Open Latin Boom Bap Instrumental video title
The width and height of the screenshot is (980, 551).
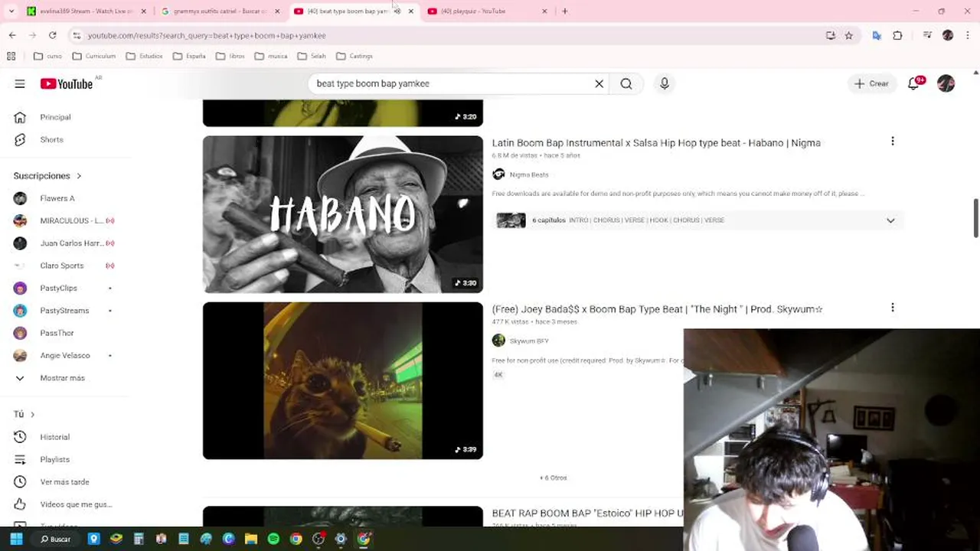[656, 143]
